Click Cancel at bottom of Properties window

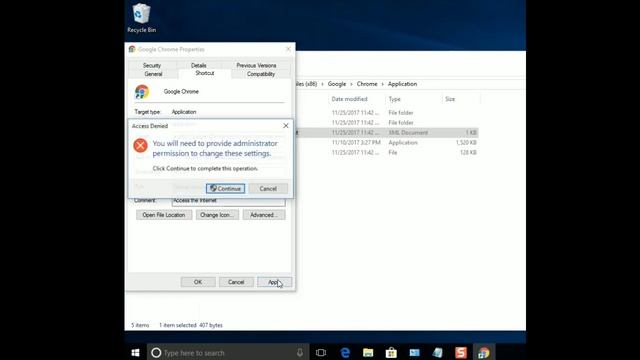[236, 282]
